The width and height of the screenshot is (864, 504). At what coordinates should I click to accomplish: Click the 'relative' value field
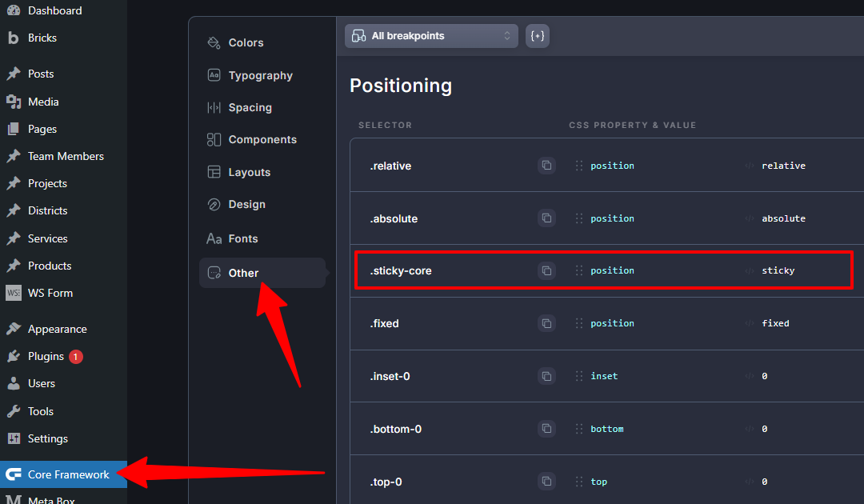coord(783,166)
